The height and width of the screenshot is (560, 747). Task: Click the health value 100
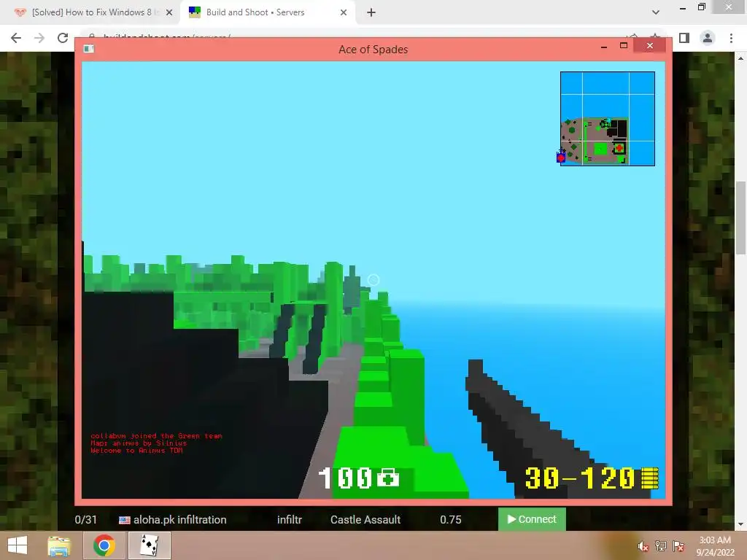345,478
